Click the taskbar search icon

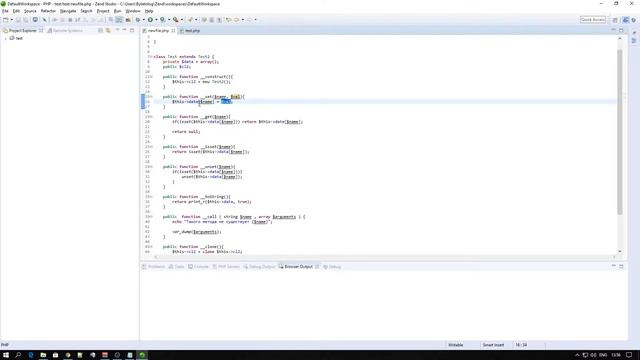(x=18, y=355)
